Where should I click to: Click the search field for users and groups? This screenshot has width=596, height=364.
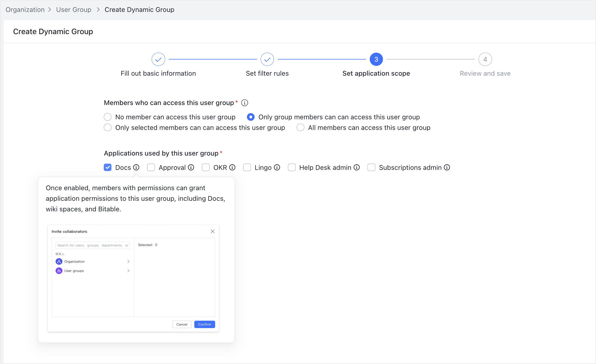tap(92, 245)
